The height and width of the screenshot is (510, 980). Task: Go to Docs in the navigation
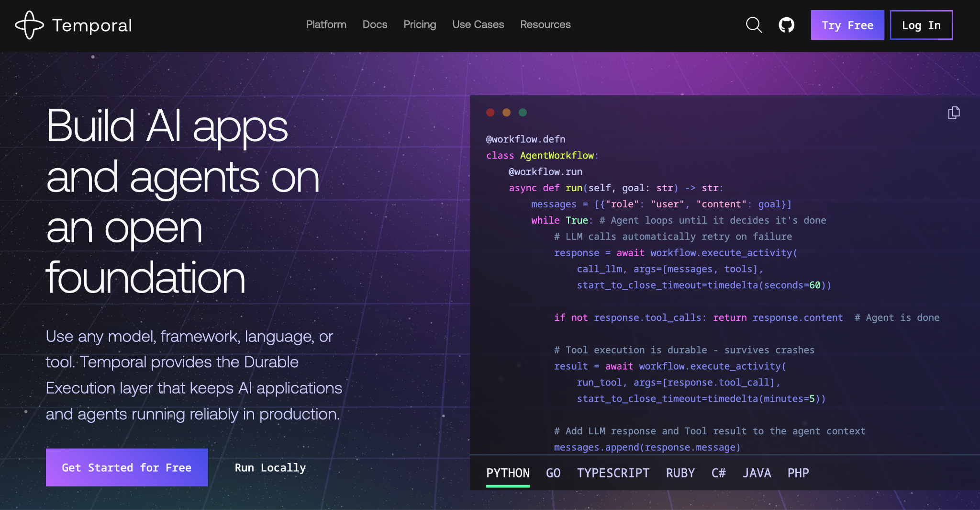coord(375,24)
